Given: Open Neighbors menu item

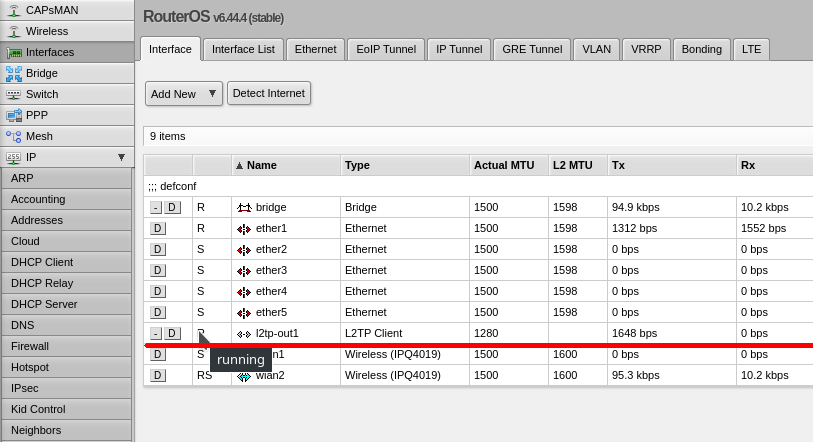Looking at the screenshot, I should pos(66,431).
